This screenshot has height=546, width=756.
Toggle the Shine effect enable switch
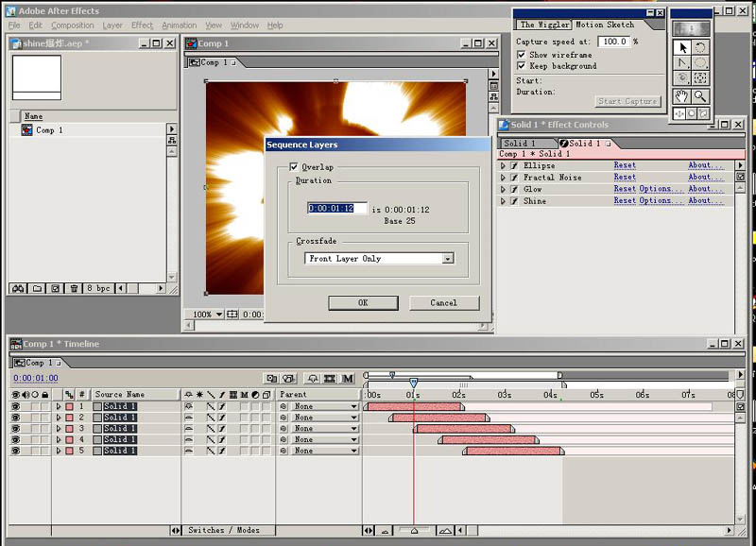click(x=514, y=201)
